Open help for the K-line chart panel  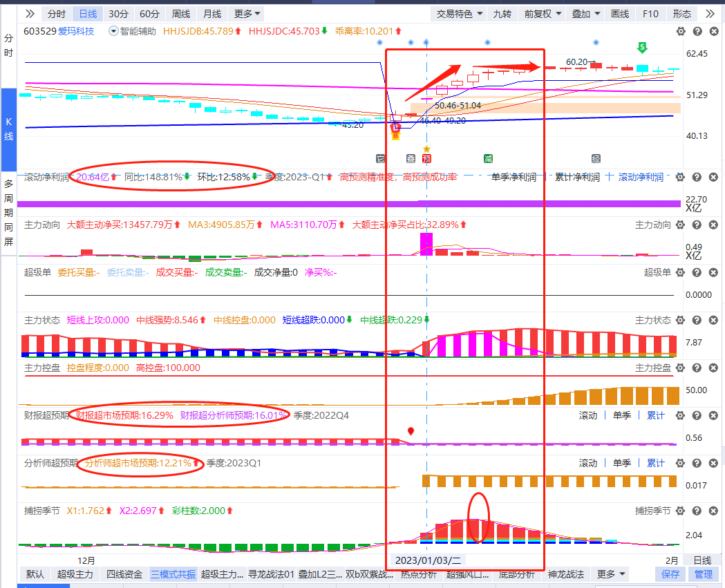(697, 31)
